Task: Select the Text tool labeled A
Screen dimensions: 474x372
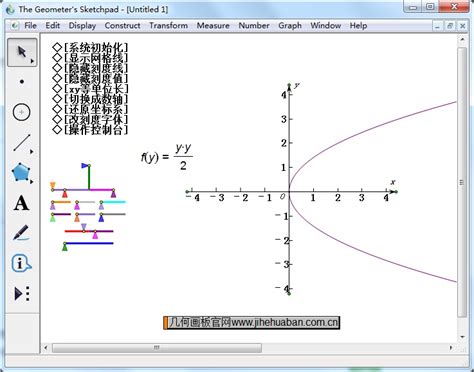Action: [22, 203]
